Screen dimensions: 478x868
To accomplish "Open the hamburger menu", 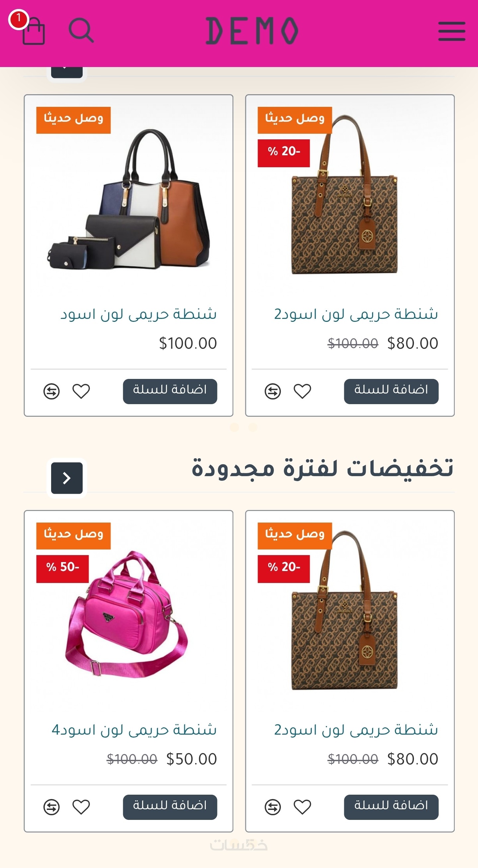I will click(x=452, y=31).
